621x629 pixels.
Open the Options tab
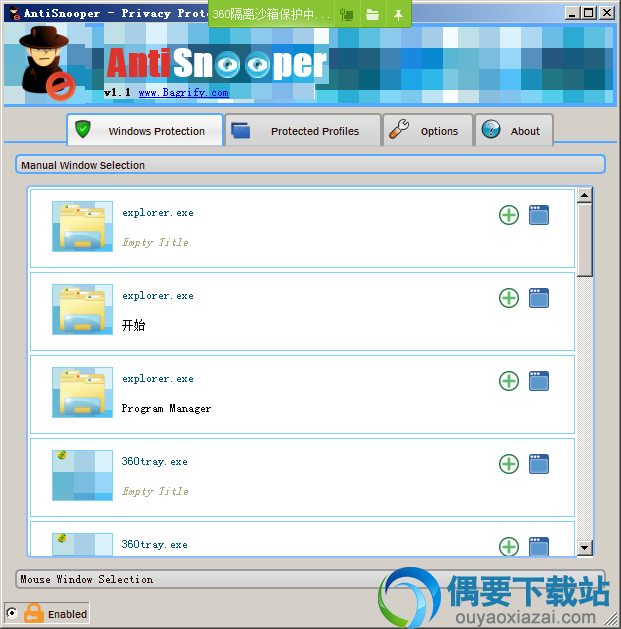click(x=428, y=131)
